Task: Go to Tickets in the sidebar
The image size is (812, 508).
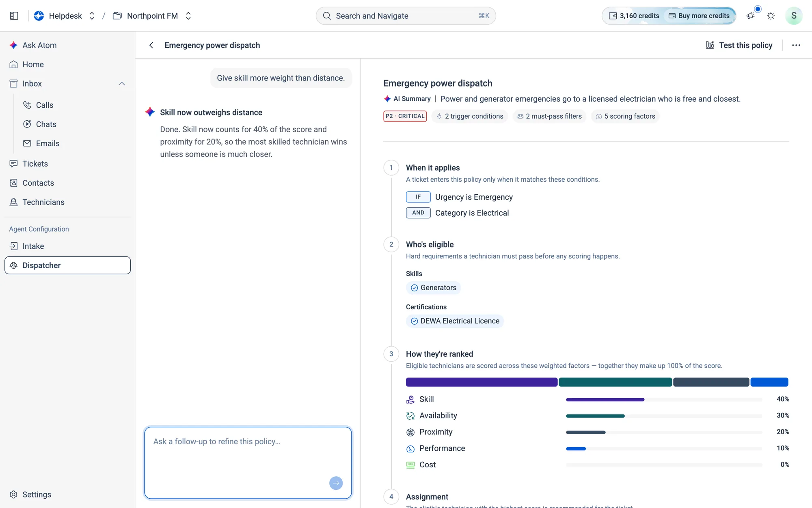Action: point(67,164)
